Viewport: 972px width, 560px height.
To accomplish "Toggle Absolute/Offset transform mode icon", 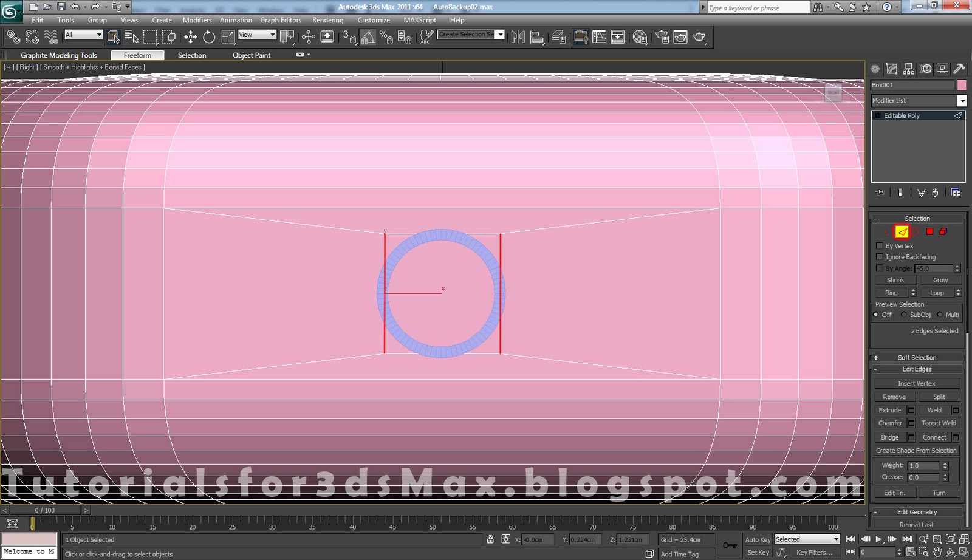I will 505,539.
